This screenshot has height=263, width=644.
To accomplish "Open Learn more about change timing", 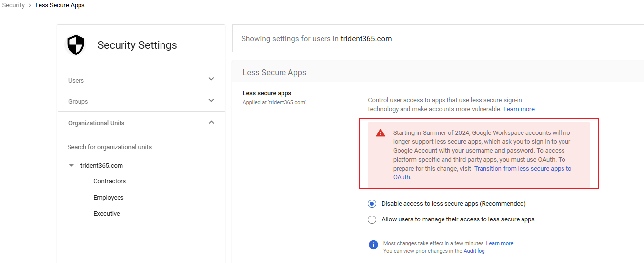I will point(499,243).
